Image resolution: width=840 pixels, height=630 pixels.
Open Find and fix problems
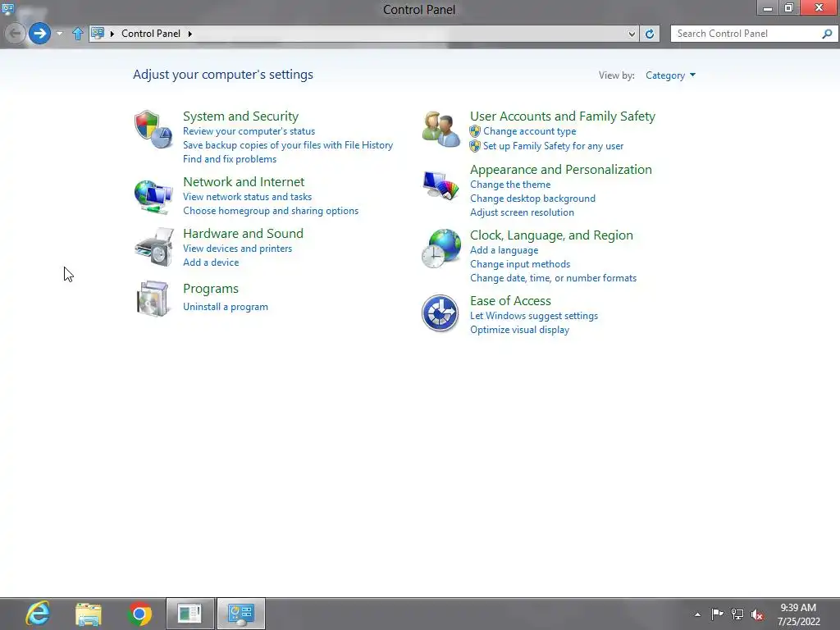click(230, 159)
